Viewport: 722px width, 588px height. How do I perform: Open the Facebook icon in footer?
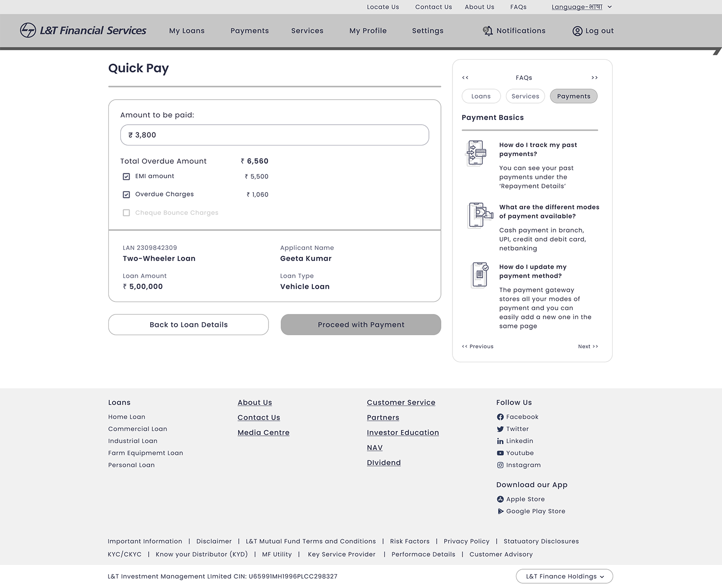click(x=500, y=417)
